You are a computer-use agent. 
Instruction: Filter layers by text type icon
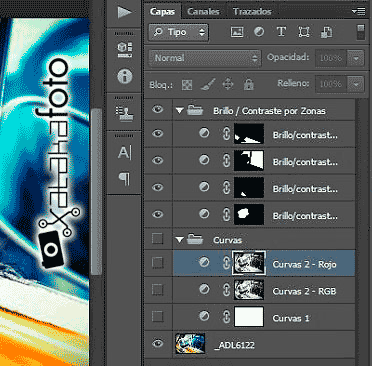281,32
